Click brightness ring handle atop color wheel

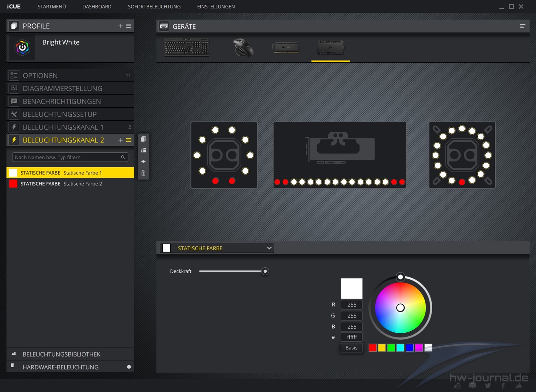tap(400, 277)
